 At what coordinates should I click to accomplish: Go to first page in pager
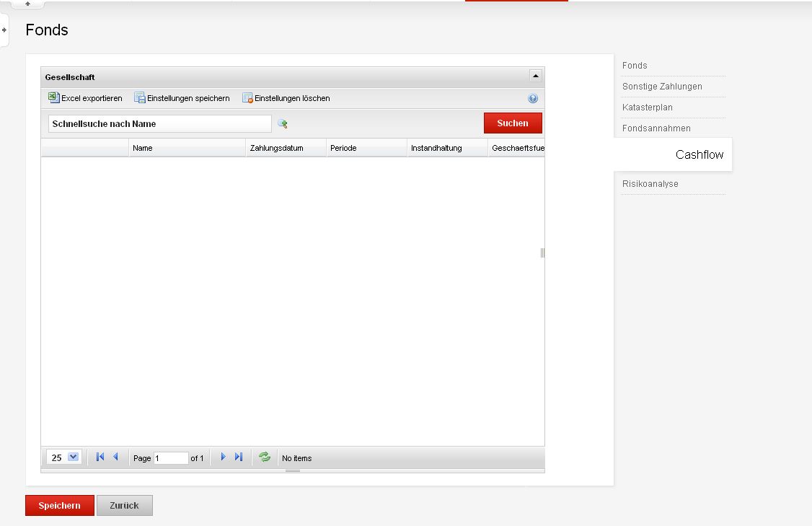pyautogui.click(x=100, y=457)
